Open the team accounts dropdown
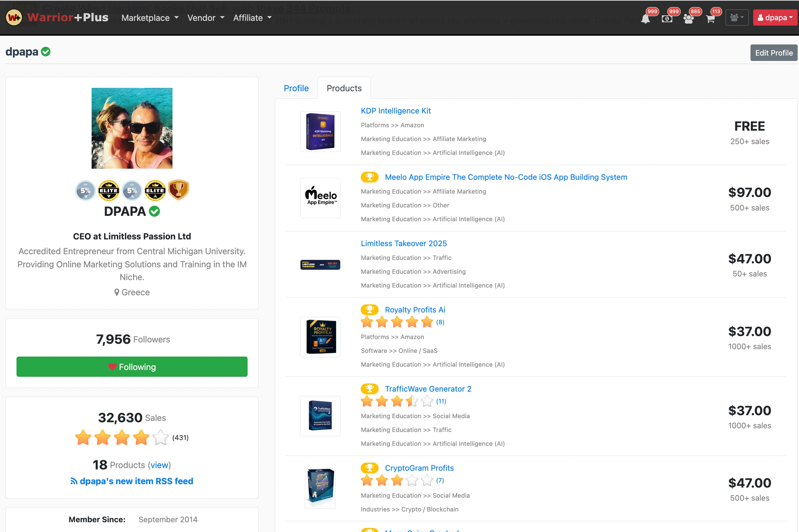The width and height of the screenshot is (799, 532). pos(737,18)
